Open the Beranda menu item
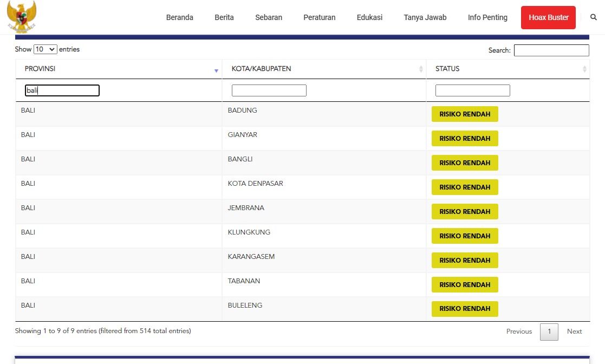This screenshot has height=364, width=605. 179,17
